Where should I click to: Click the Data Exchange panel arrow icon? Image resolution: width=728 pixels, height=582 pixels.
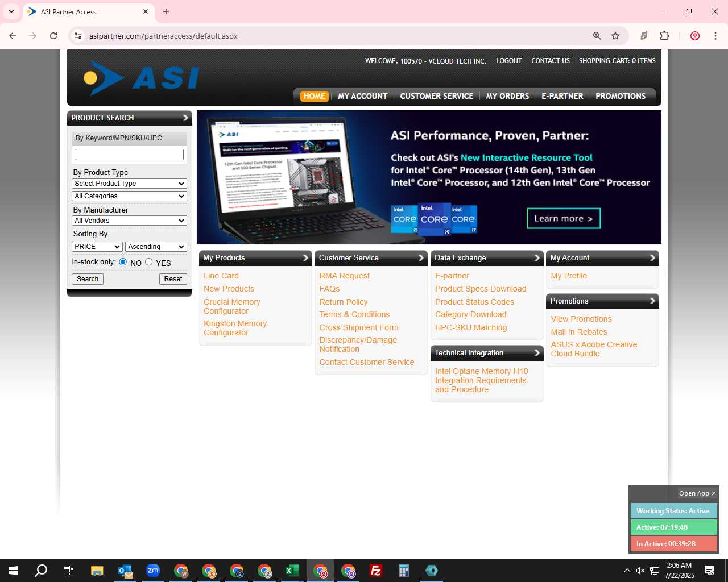click(x=537, y=258)
